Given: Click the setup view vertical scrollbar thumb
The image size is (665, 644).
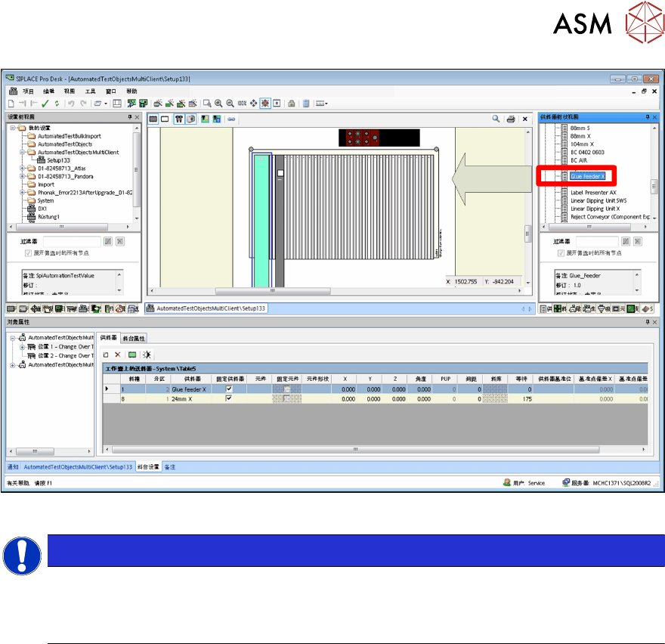Looking at the screenshot, I should 528,233.
